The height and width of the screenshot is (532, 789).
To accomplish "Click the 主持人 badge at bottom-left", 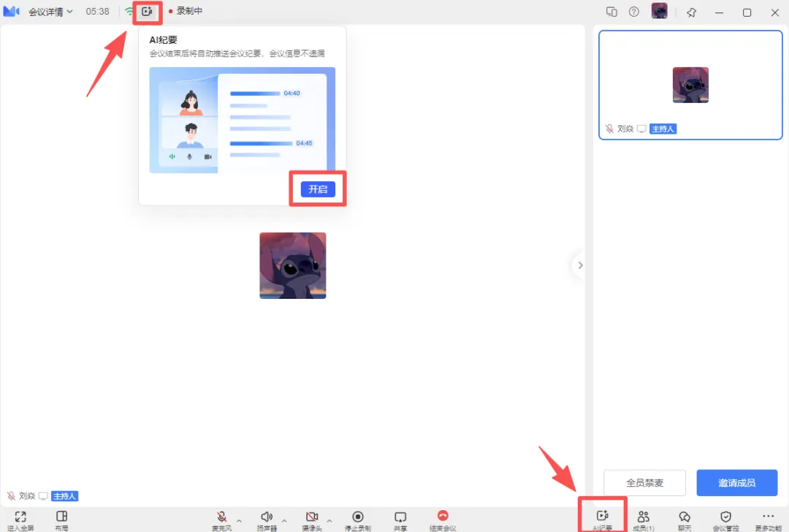I will 65,496.
